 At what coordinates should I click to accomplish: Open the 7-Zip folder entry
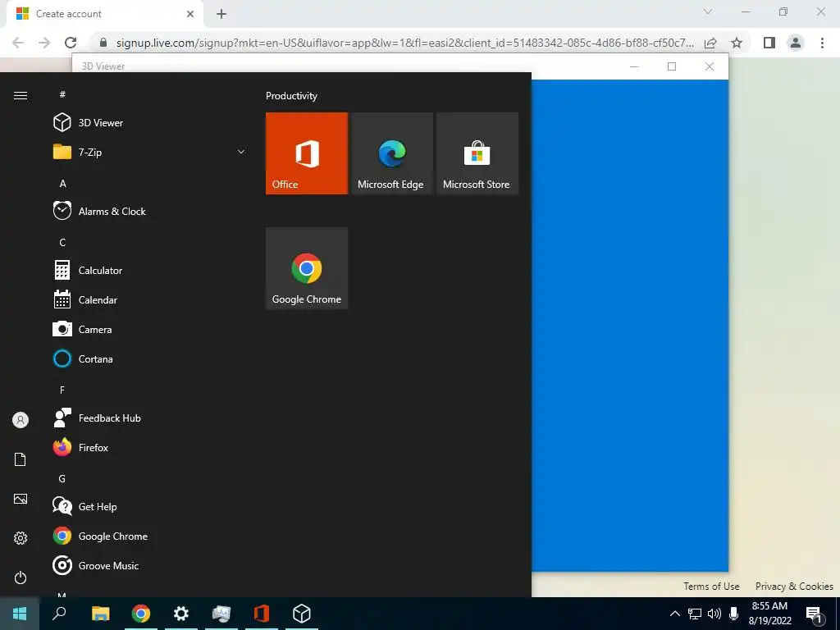pos(150,152)
